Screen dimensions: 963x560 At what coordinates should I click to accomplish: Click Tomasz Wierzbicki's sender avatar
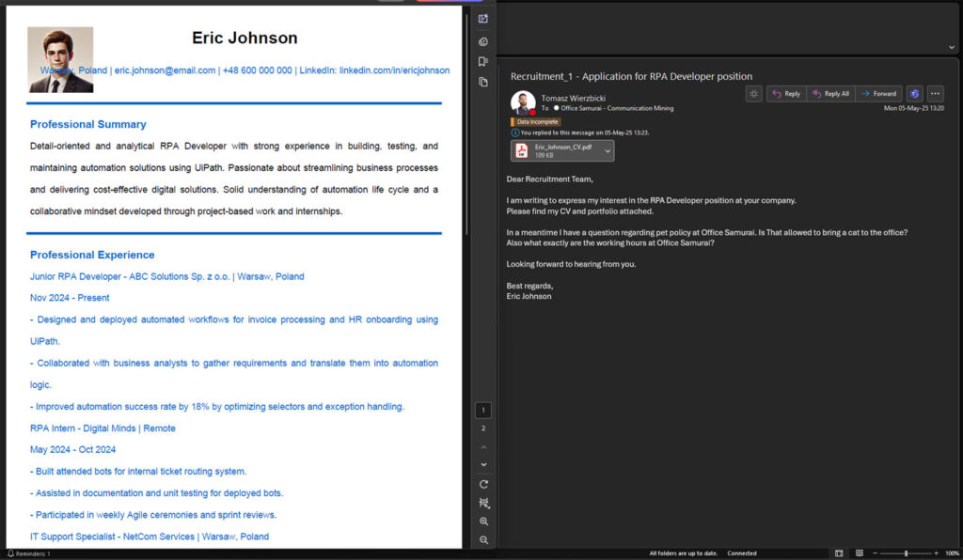tap(523, 102)
